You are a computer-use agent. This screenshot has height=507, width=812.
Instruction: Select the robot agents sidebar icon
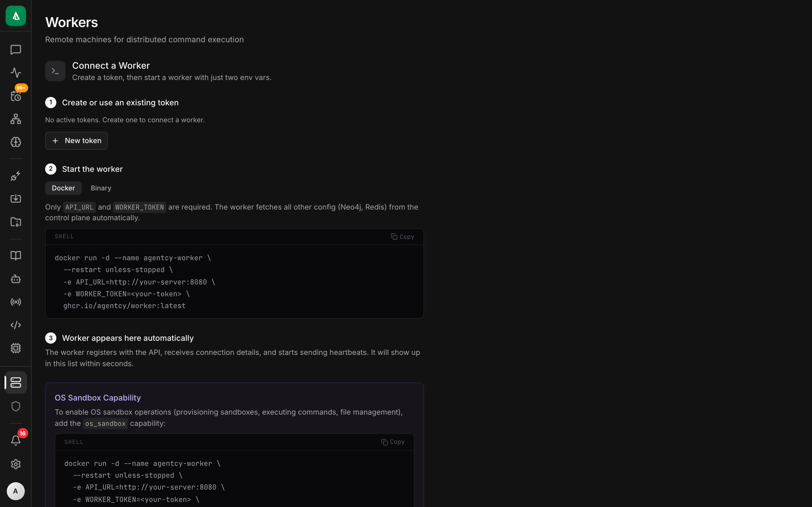click(16, 279)
